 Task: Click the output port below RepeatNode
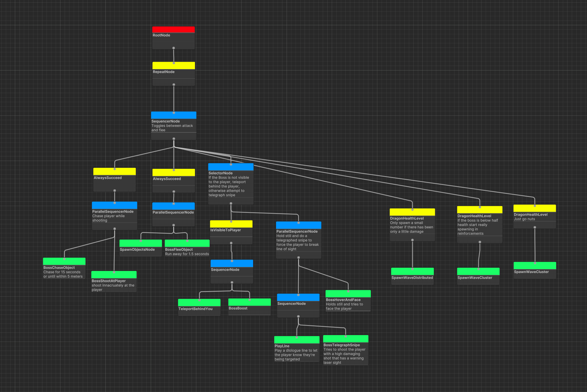(x=174, y=85)
